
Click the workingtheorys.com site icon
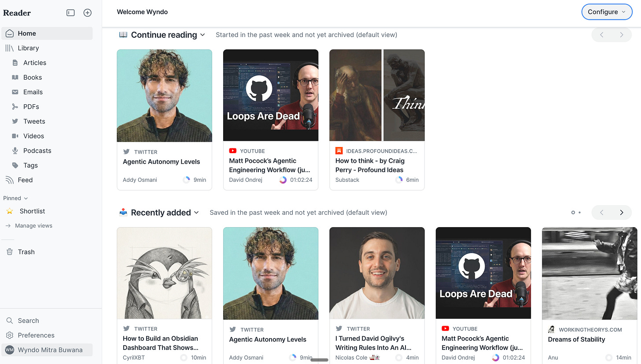click(551, 329)
